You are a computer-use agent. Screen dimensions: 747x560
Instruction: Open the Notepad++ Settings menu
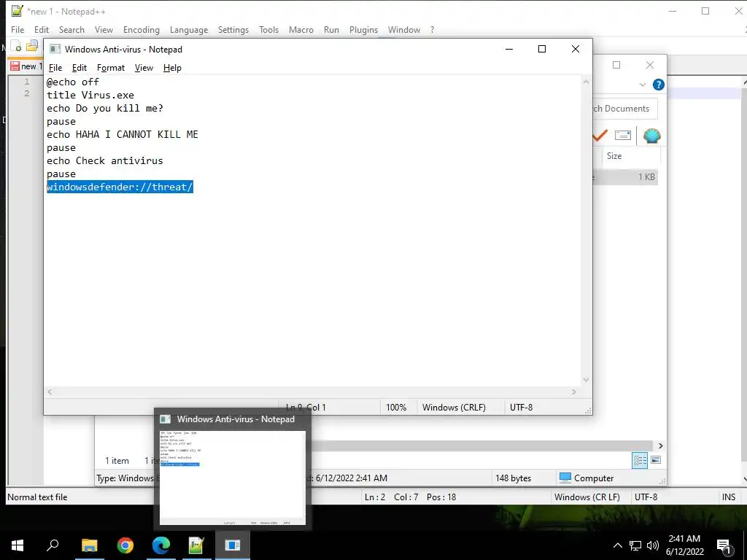[233, 29]
